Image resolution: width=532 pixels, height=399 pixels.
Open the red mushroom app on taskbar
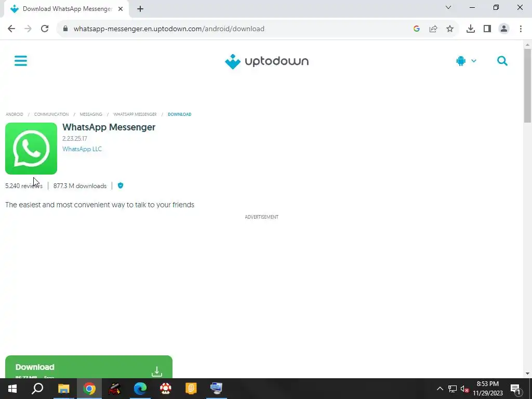166,389
